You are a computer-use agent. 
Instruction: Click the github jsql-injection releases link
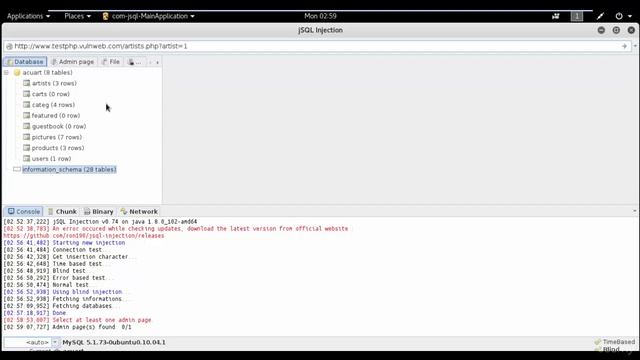click(84, 236)
